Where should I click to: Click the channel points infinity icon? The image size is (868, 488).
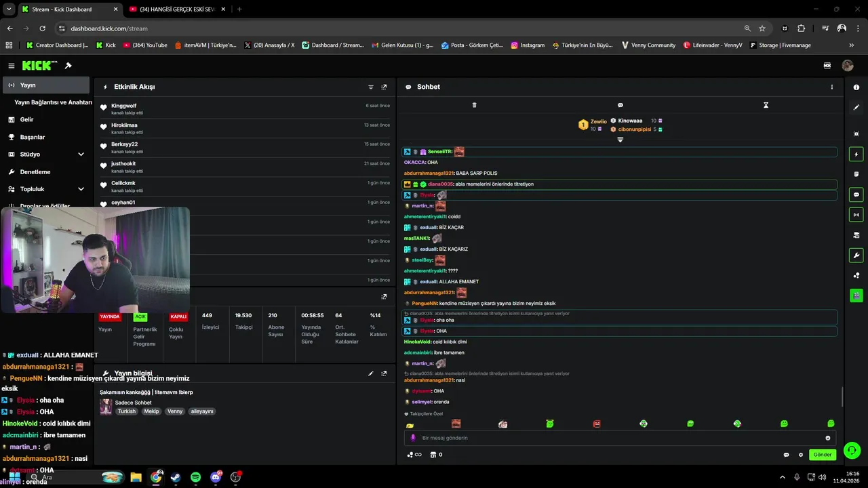(414, 455)
